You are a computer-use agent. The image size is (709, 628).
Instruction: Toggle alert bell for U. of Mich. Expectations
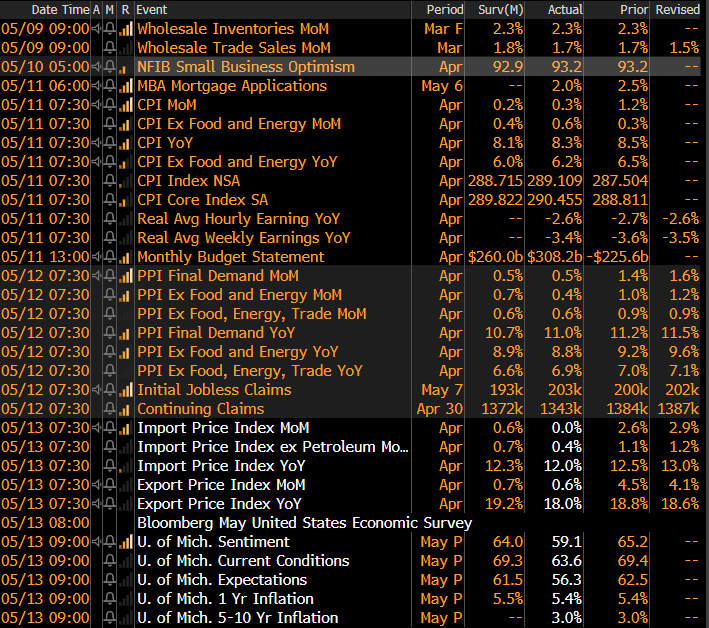(110, 580)
